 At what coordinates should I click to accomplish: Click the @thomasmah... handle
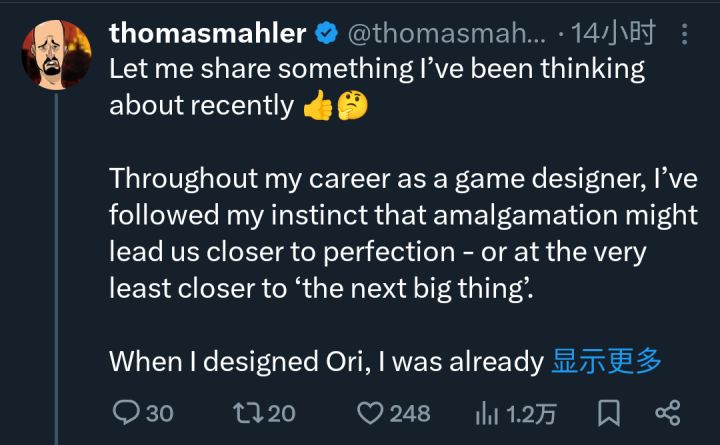(447, 35)
